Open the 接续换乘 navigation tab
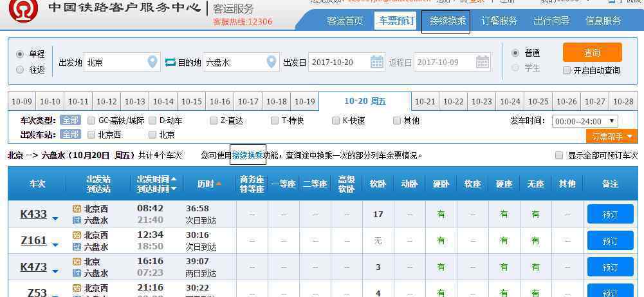This screenshot has height=297, width=644. tap(447, 21)
